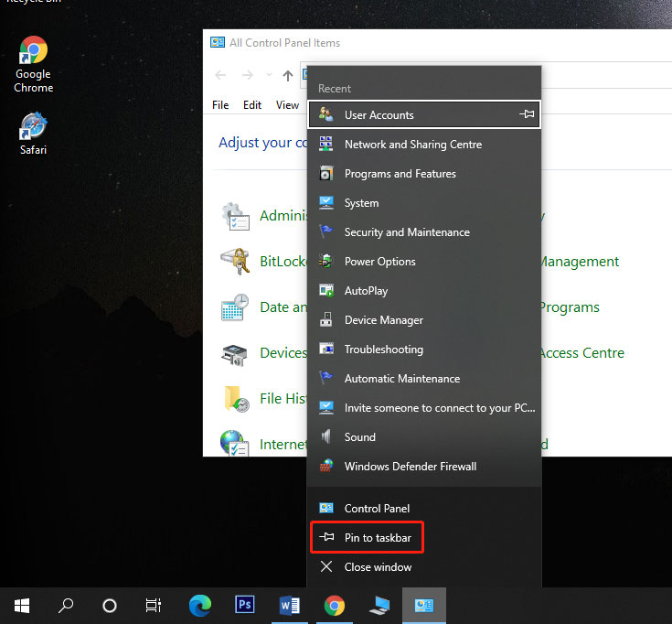Click the Device Manager icon

coord(326,319)
